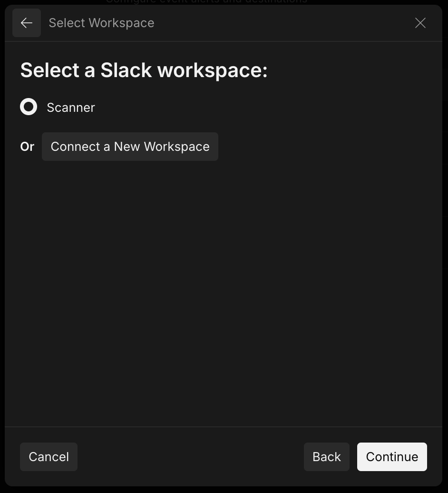Click the Or text label
The image size is (448, 493).
tap(27, 147)
